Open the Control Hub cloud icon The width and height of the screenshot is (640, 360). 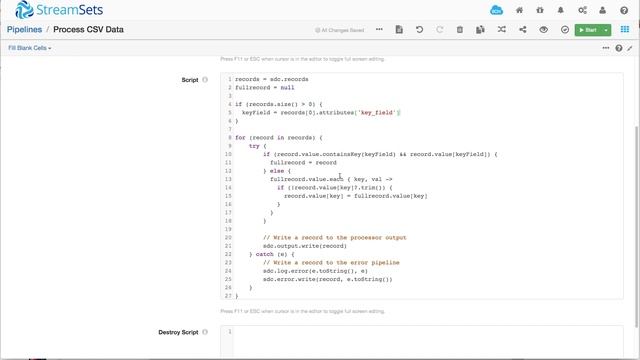click(496, 10)
